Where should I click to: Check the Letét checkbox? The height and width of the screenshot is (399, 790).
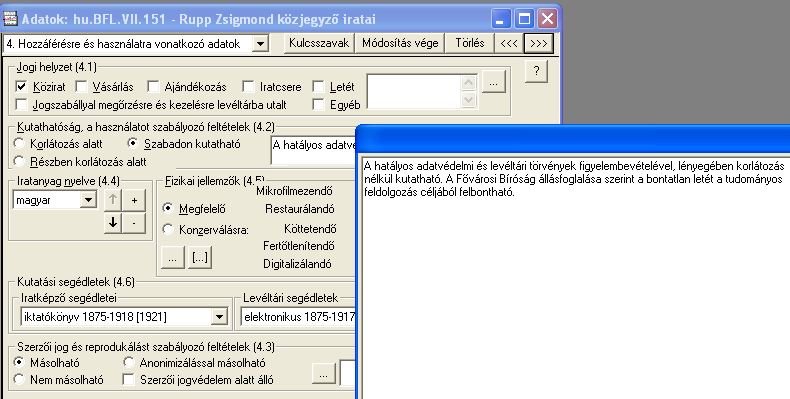pos(318,87)
